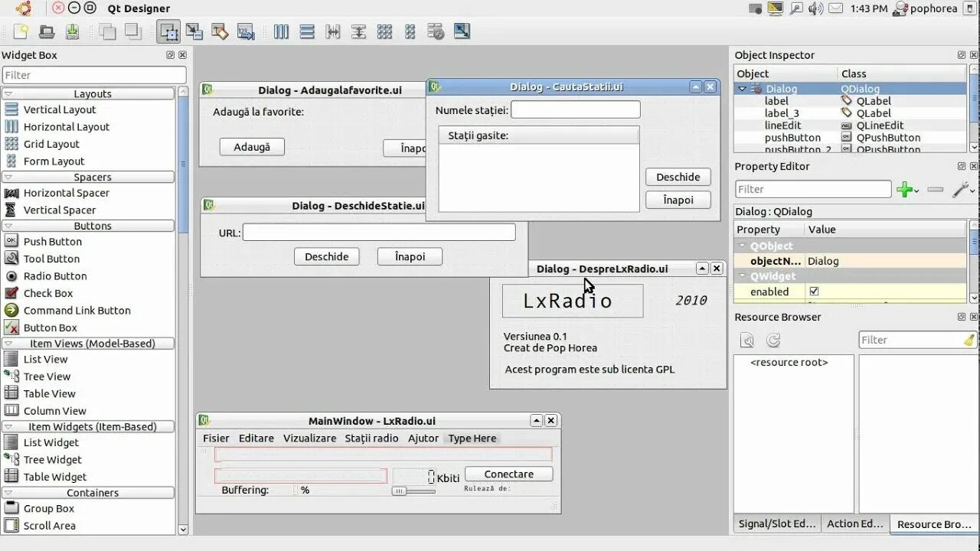980x551 pixels.
Task: Open Statii radio menu in LxRadio
Action: [x=371, y=439]
